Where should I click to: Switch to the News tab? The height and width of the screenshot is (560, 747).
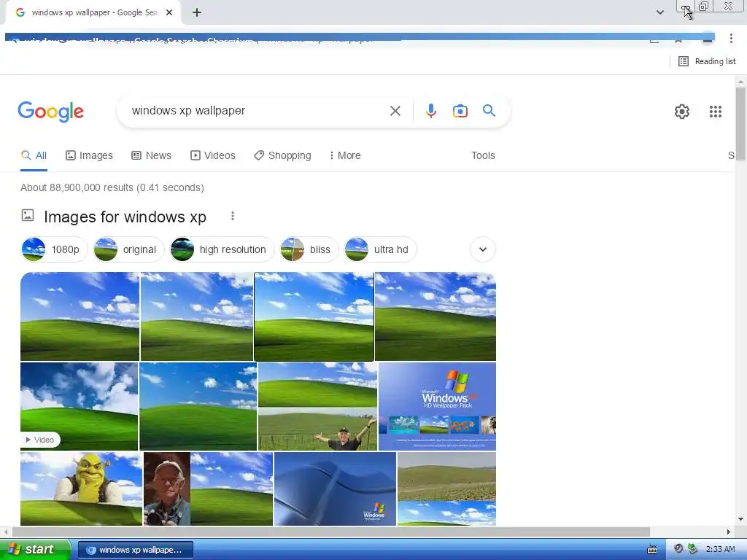click(151, 155)
